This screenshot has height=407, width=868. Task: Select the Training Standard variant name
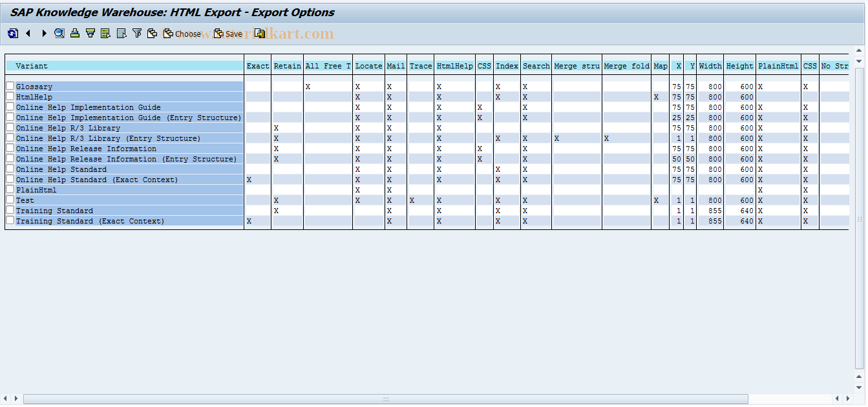(x=54, y=211)
